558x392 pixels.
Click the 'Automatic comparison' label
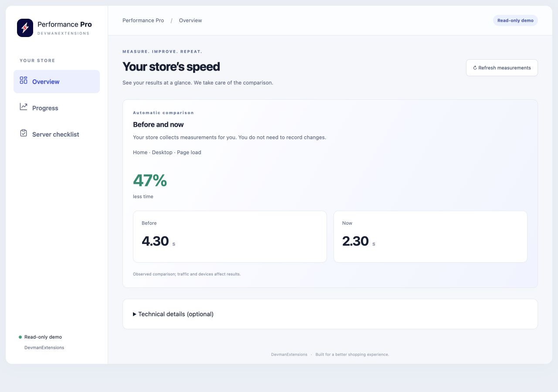pyautogui.click(x=163, y=113)
